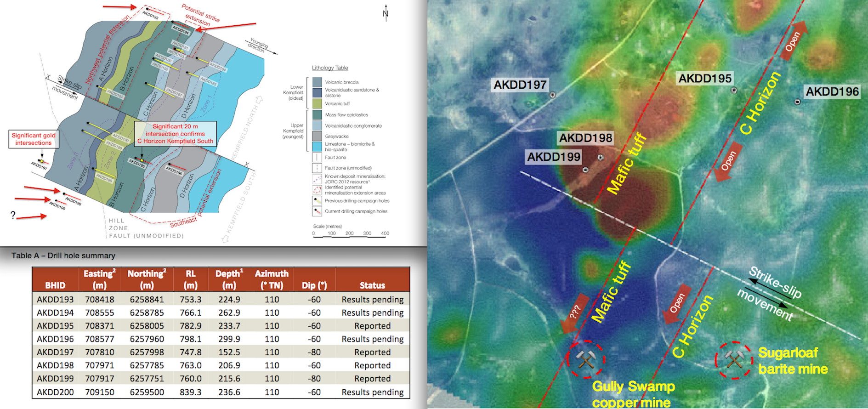Click the top-right red 'Open' arrow
Screen dimensions: 868x409
point(795,40)
